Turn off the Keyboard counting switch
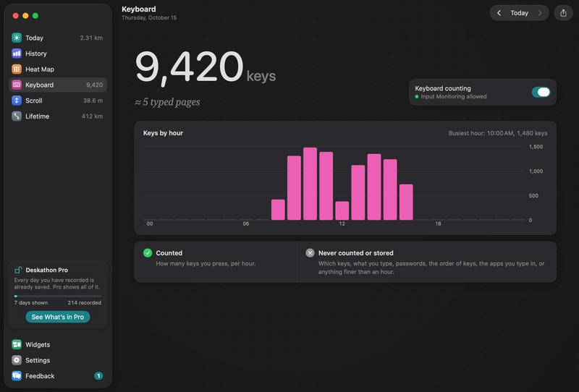 [x=541, y=92]
